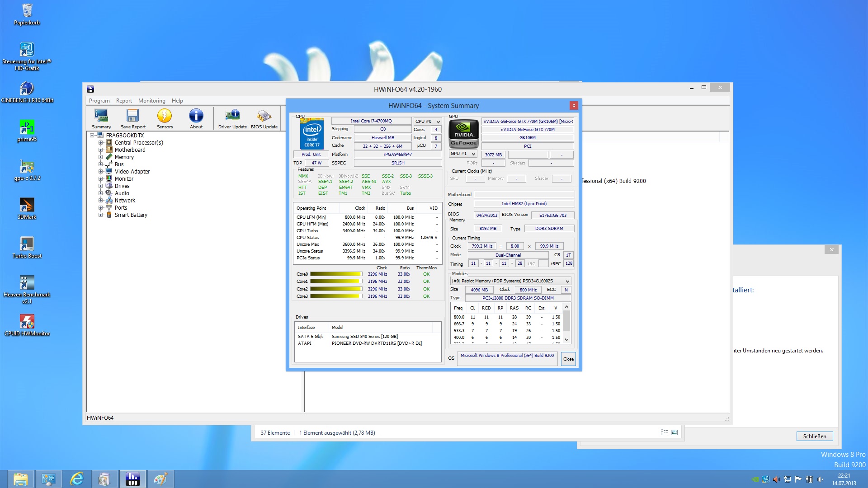Image resolution: width=868 pixels, height=488 pixels.
Task: Open Heaven Benchmark v2.1 shortcut
Action: [27, 290]
